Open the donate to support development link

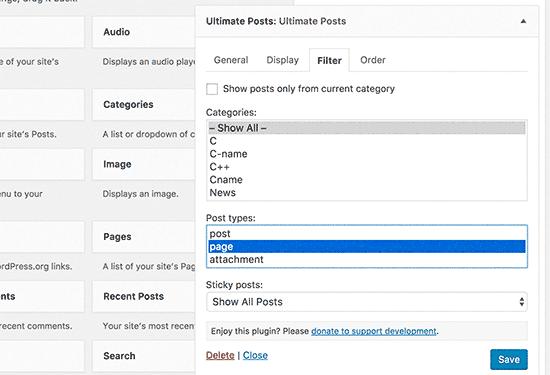374,331
